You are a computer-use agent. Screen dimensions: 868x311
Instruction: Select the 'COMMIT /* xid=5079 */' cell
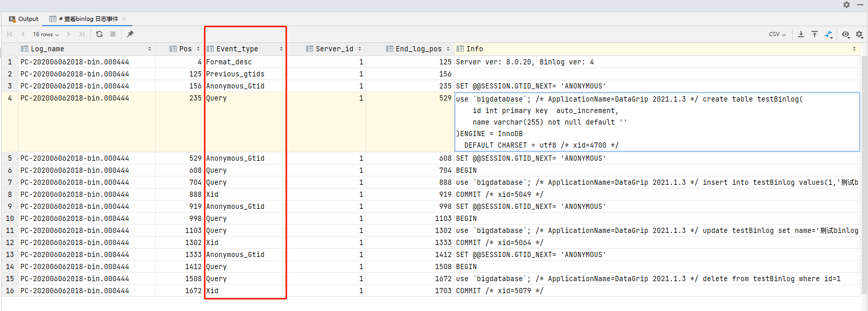click(x=657, y=291)
